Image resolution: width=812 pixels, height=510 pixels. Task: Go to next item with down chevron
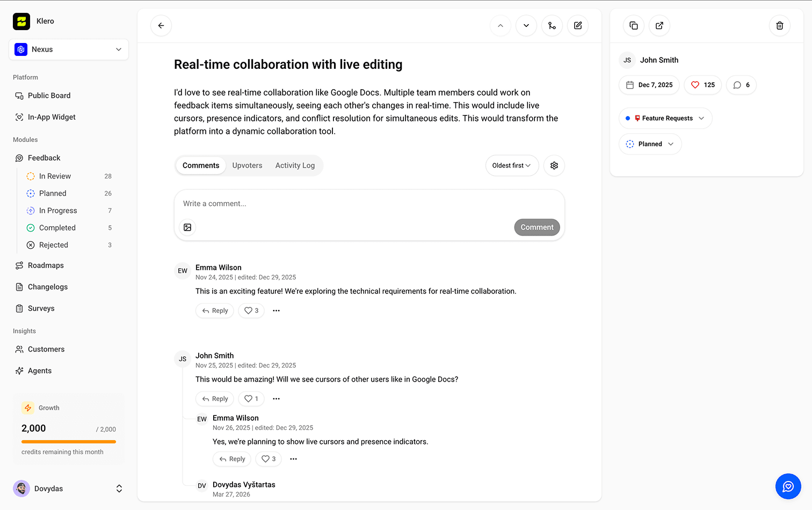point(526,26)
